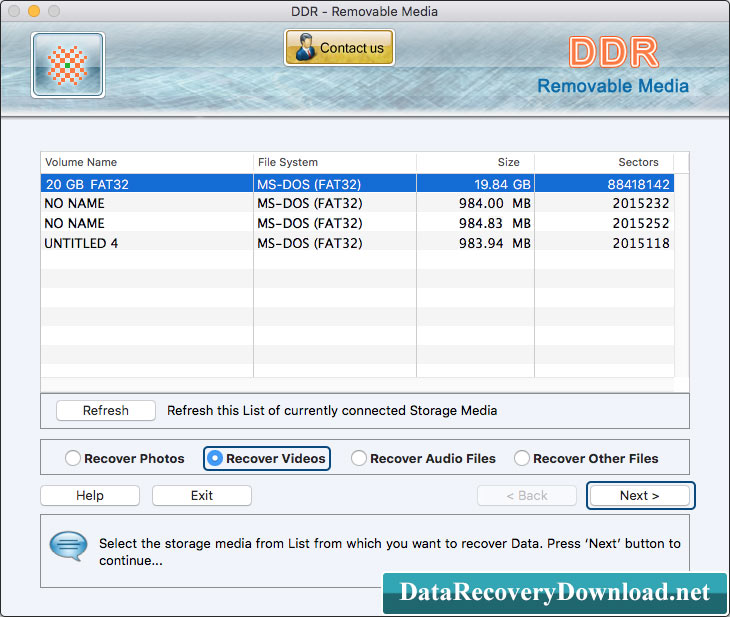Click MS-DOS (FAT32) in the UNTITLED 4 row

point(310,244)
